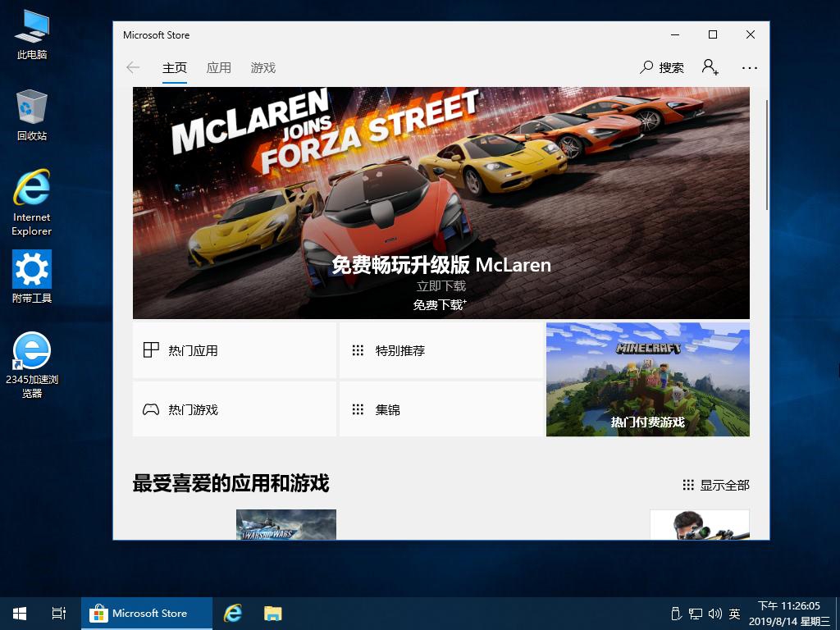Open the taskbar clock and date

789,614
